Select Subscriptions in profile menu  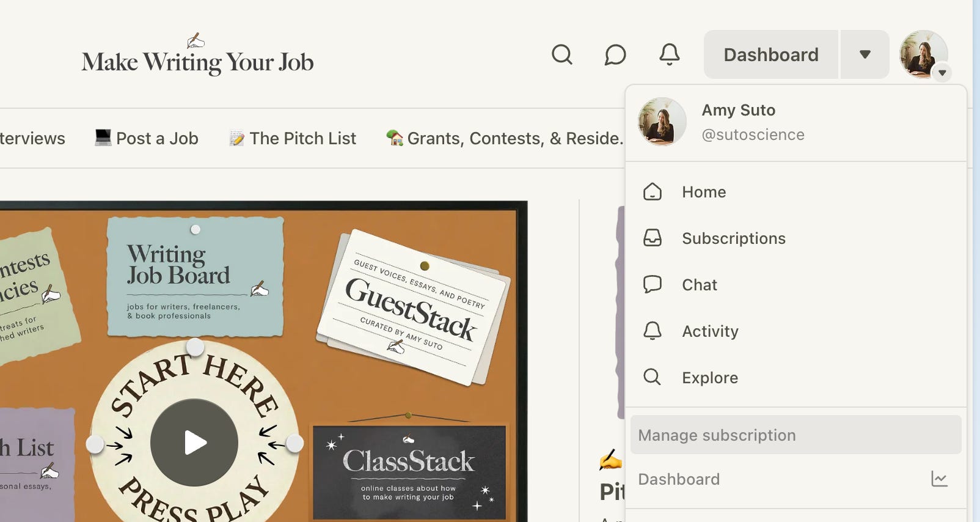[796, 238]
